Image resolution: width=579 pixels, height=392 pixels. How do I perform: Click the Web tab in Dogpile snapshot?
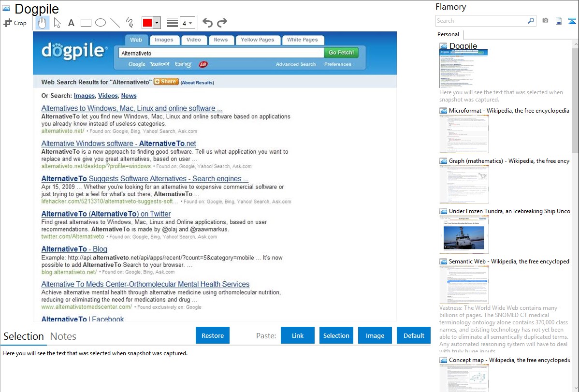click(x=136, y=40)
